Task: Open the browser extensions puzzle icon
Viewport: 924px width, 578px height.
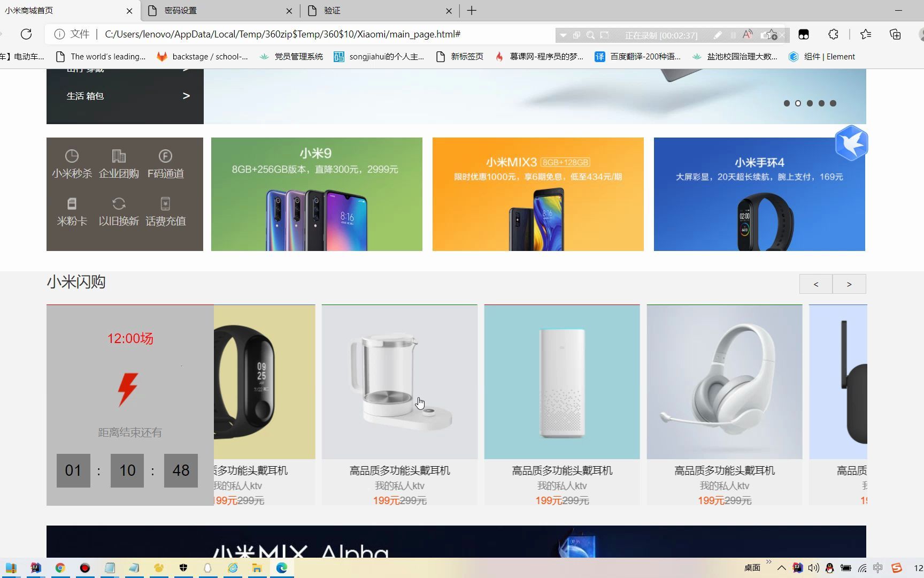Action: coord(833,34)
